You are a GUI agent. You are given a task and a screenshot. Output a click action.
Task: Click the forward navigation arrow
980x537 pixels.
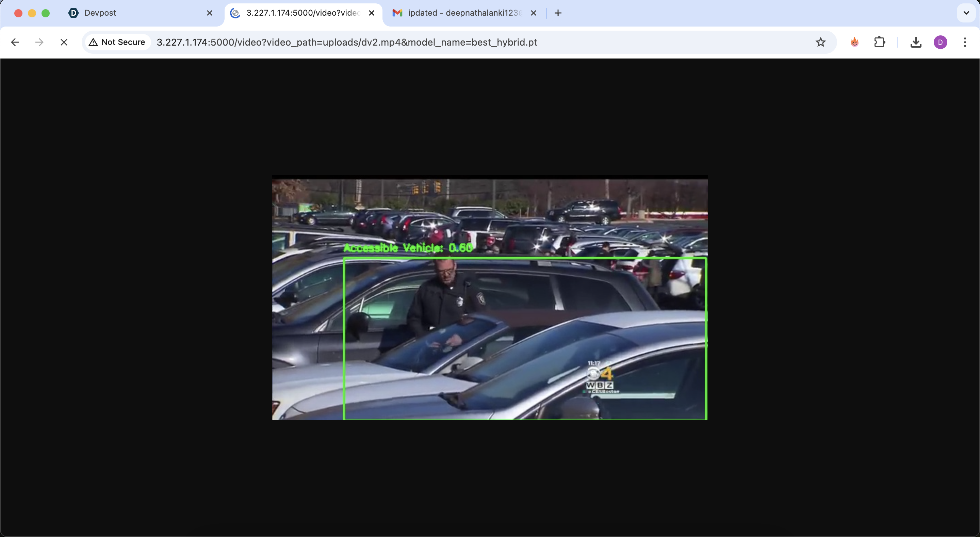[39, 42]
